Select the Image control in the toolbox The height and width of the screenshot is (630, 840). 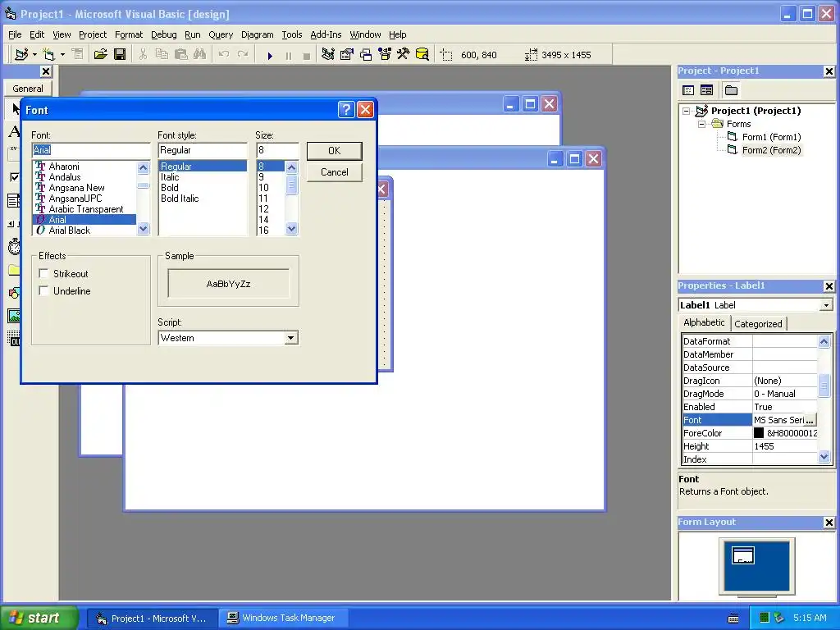14,316
